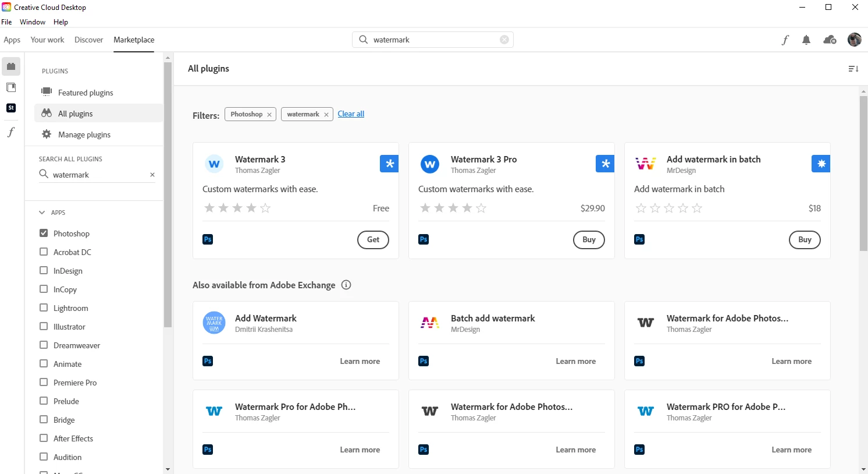
Task: Focus the top watermark search field
Action: tap(433, 40)
